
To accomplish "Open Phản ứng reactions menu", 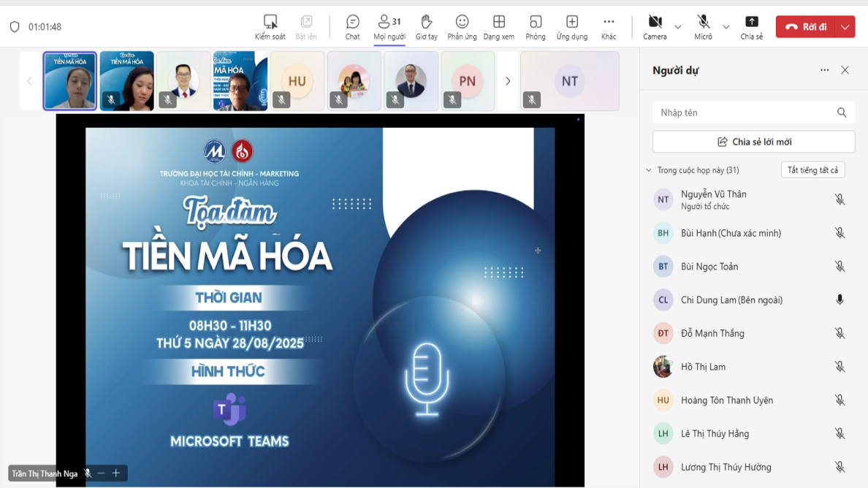I will pos(462,27).
